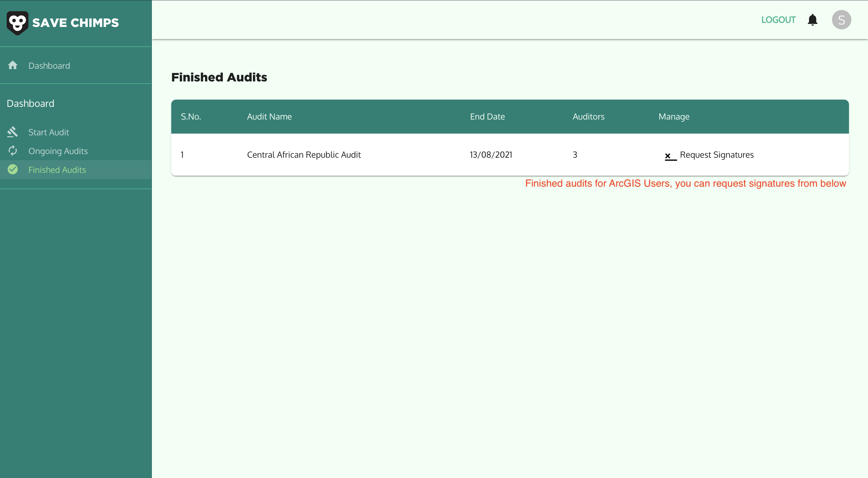Click the Save Chimps monkey logo
The height and width of the screenshot is (478, 868).
click(17, 23)
